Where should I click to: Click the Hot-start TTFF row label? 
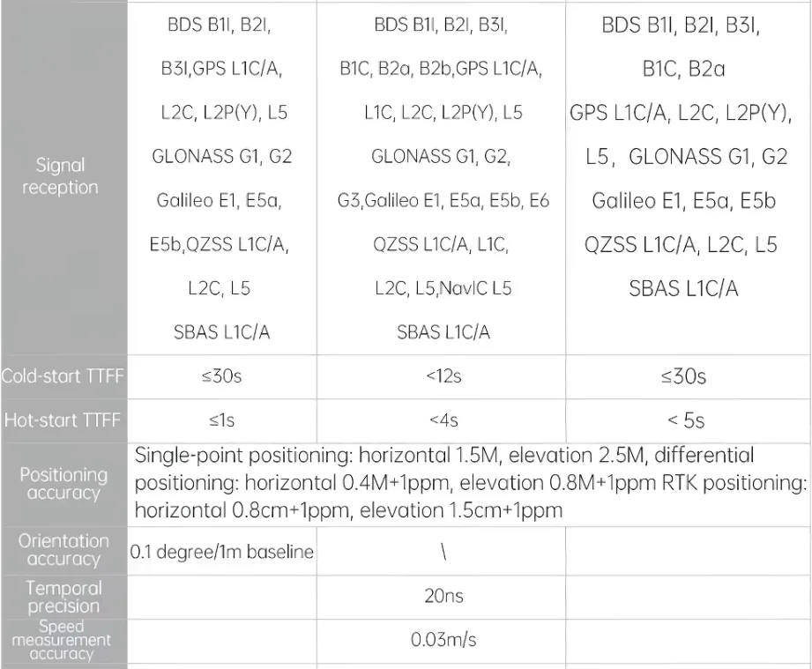(63, 420)
